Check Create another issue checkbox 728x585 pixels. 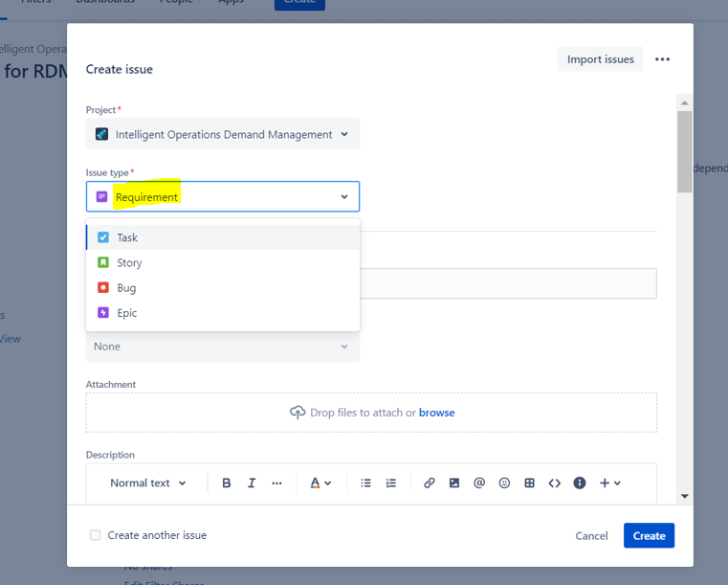95,535
